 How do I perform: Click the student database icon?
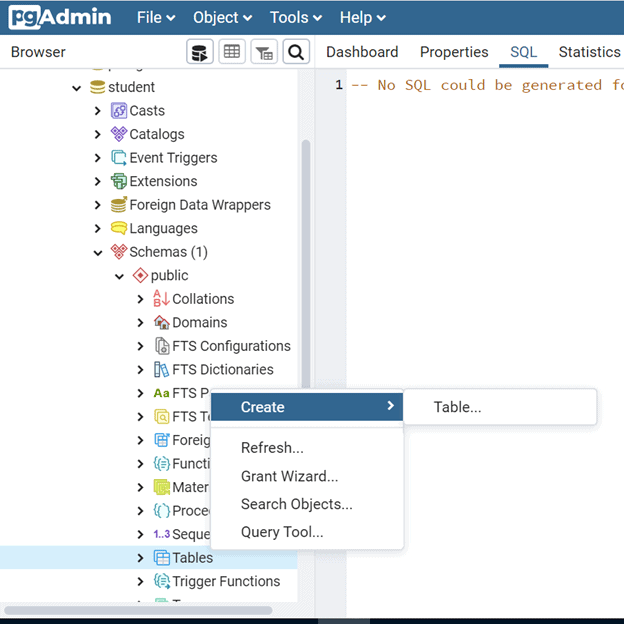98,87
